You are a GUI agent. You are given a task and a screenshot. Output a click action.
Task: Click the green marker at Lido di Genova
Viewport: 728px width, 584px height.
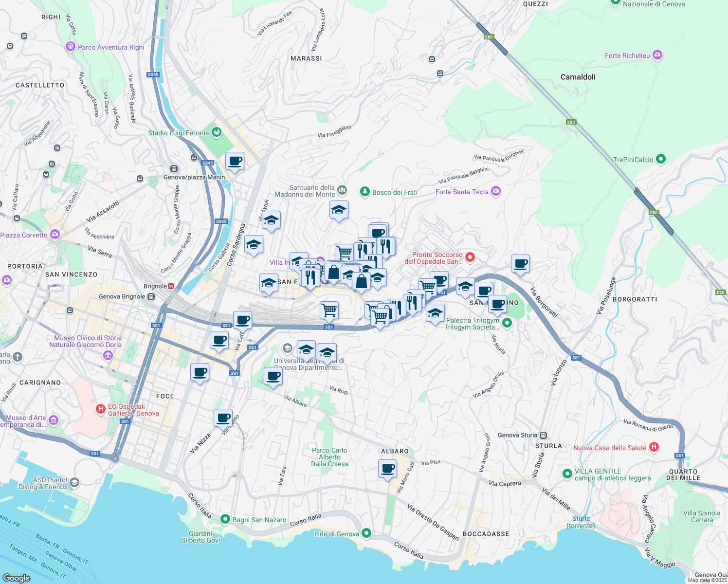(x=366, y=533)
